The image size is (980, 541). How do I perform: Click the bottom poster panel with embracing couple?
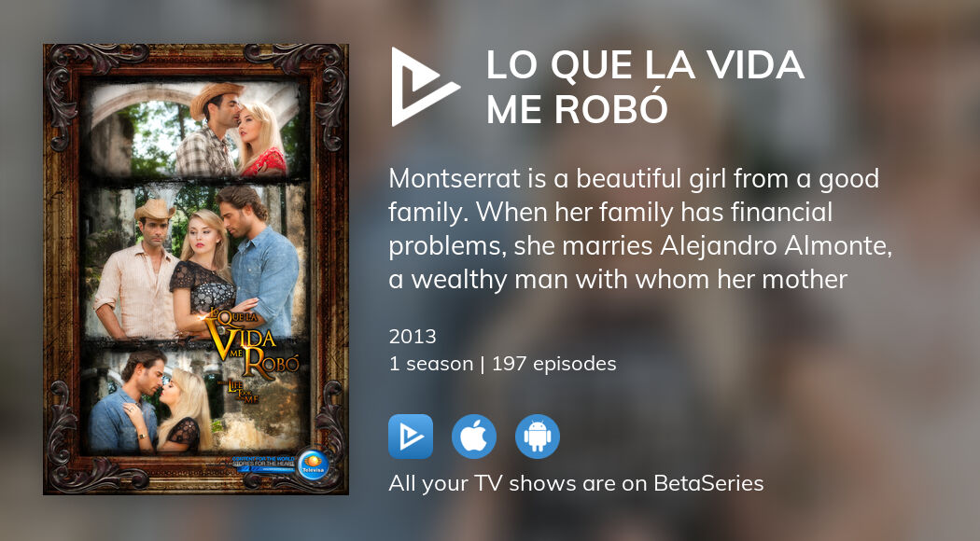tap(195, 400)
